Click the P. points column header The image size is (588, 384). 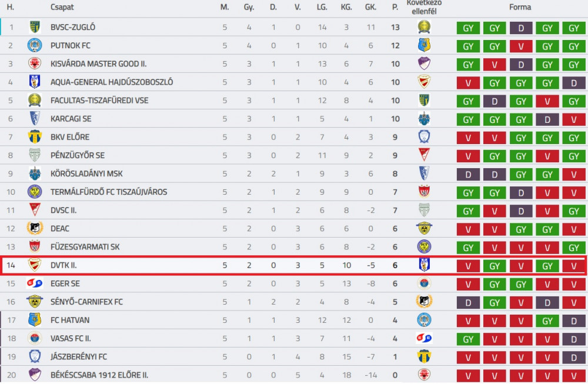tap(395, 7)
